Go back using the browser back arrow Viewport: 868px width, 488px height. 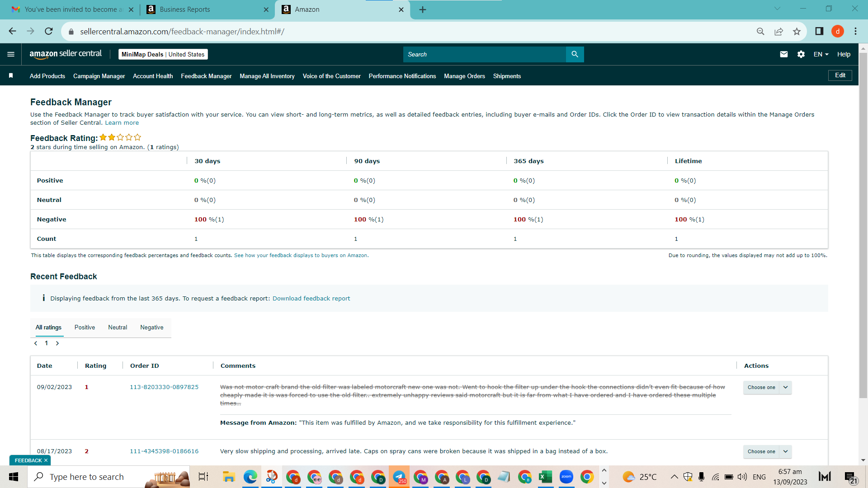coord(12,31)
